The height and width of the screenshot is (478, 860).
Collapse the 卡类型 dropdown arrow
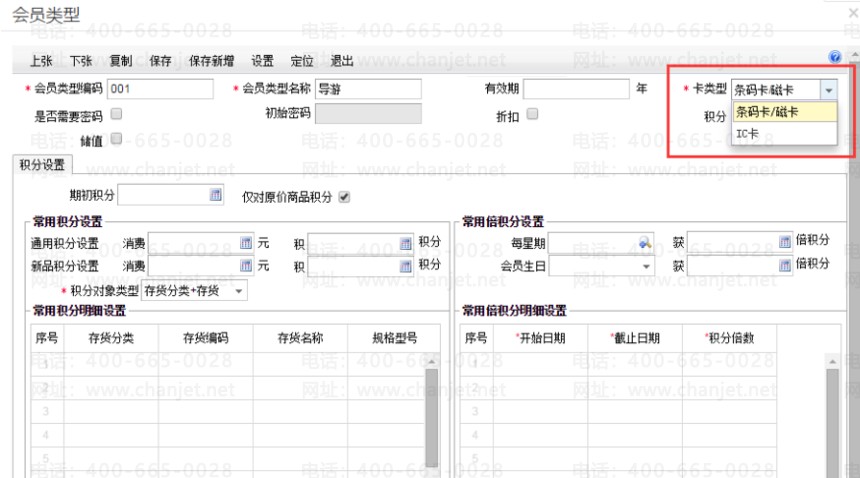(828, 90)
